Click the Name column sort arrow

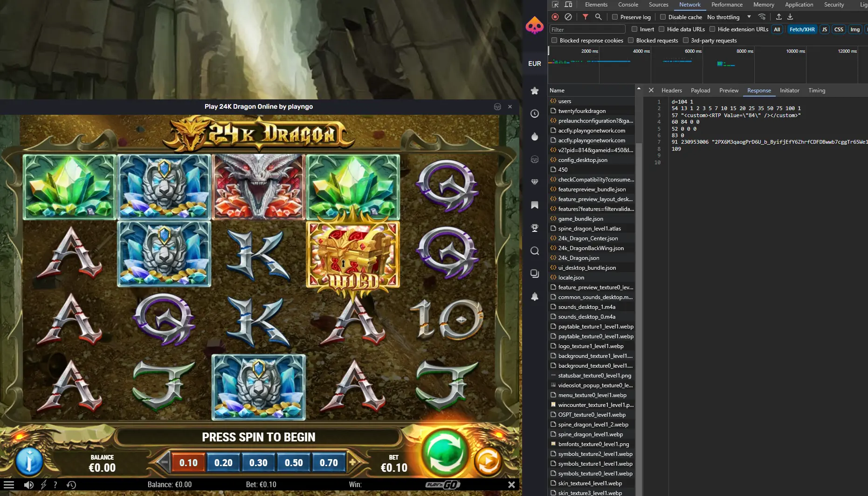tap(639, 89)
